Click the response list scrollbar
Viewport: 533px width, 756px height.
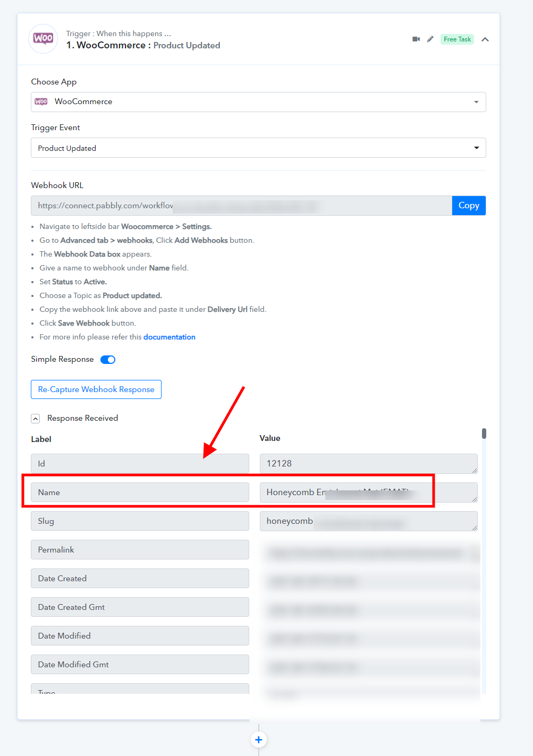point(484,434)
